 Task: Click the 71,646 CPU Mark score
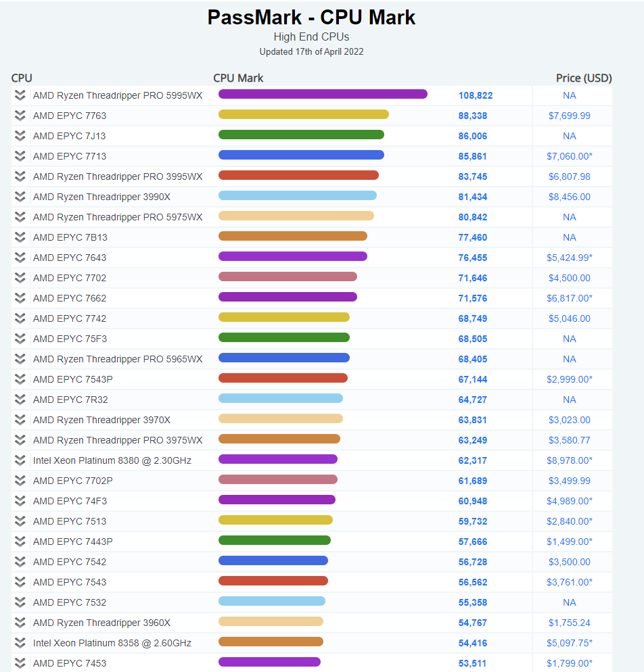pos(472,278)
